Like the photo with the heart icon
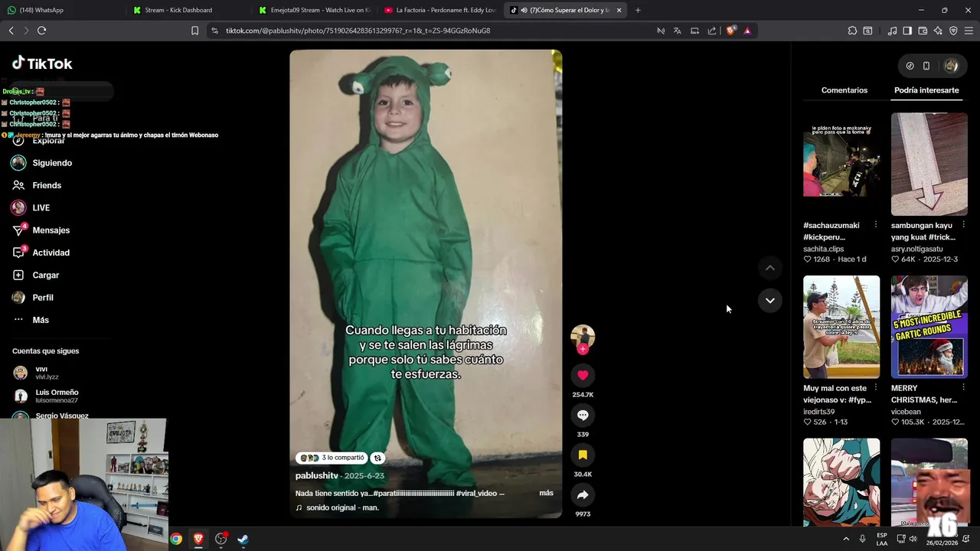The height and width of the screenshot is (551, 980). (583, 375)
